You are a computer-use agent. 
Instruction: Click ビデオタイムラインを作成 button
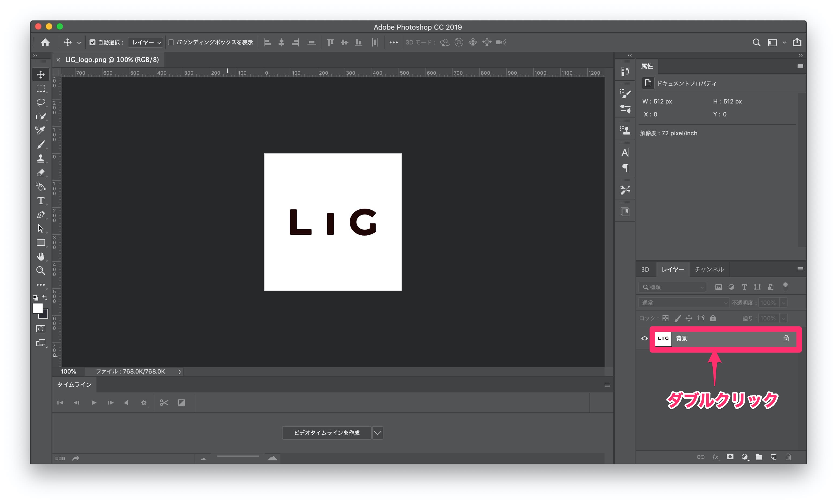332,432
